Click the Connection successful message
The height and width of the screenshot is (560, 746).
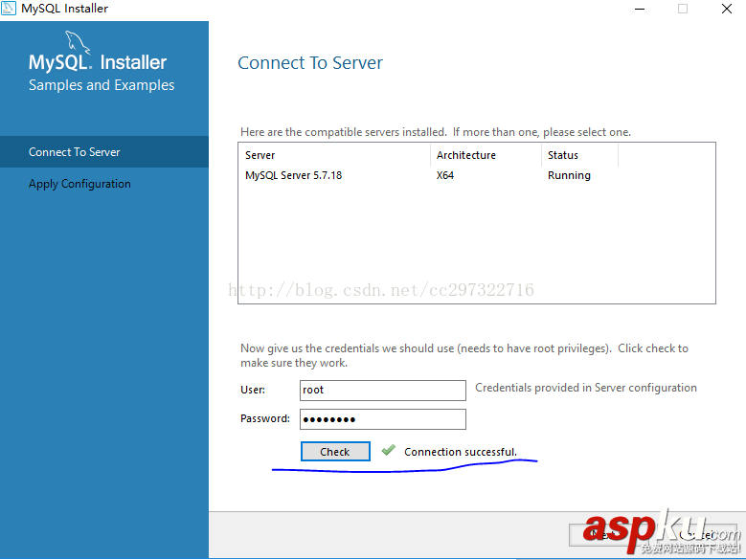click(460, 452)
